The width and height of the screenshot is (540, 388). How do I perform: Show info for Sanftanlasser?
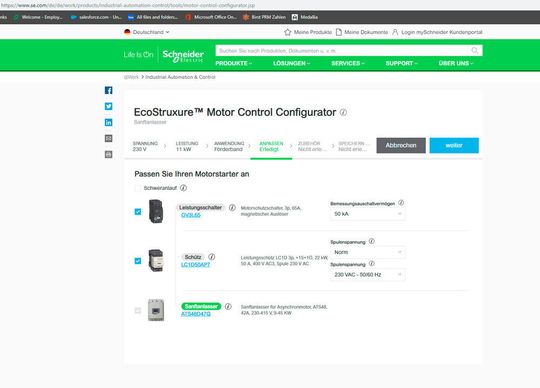228,306
